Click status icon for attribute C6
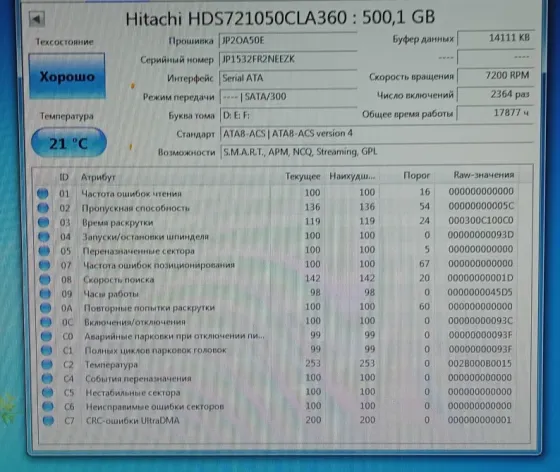560x472 pixels. 48,406
